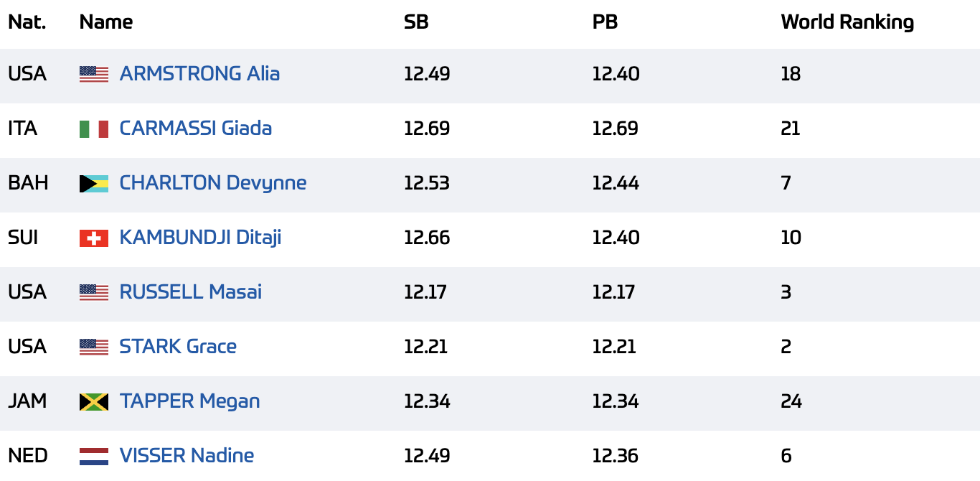The image size is (980, 481).
Task: View RUSSELL Masai athlete page
Action: tap(191, 292)
